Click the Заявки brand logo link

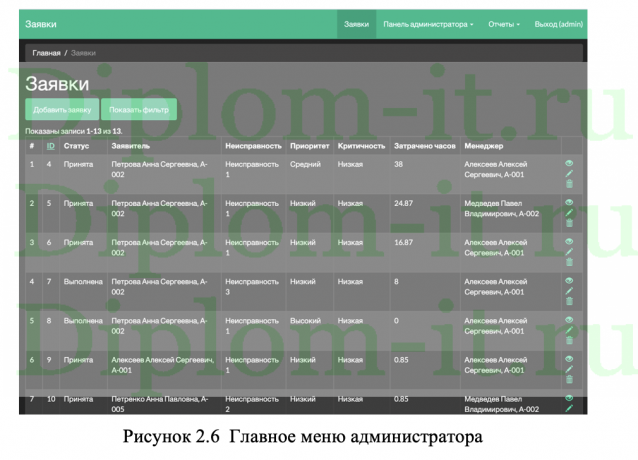tap(41, 24)
